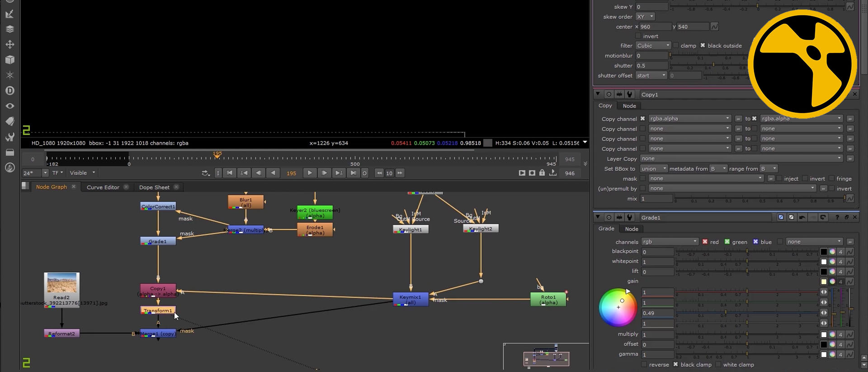The width and height of the screenshot is (868, 372).
Task: Open the Set BBox to union dropdown
Action: (x=654, y=169)
